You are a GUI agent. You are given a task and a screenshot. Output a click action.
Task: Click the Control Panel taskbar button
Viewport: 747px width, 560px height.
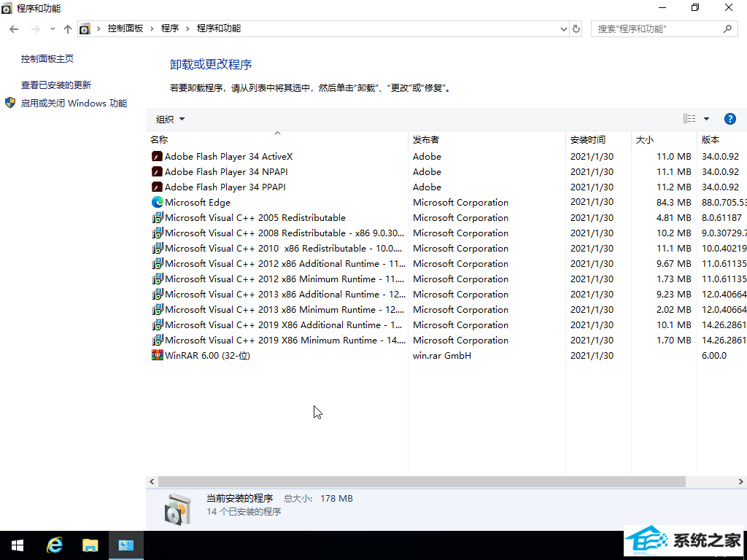(x=126, y=545)
